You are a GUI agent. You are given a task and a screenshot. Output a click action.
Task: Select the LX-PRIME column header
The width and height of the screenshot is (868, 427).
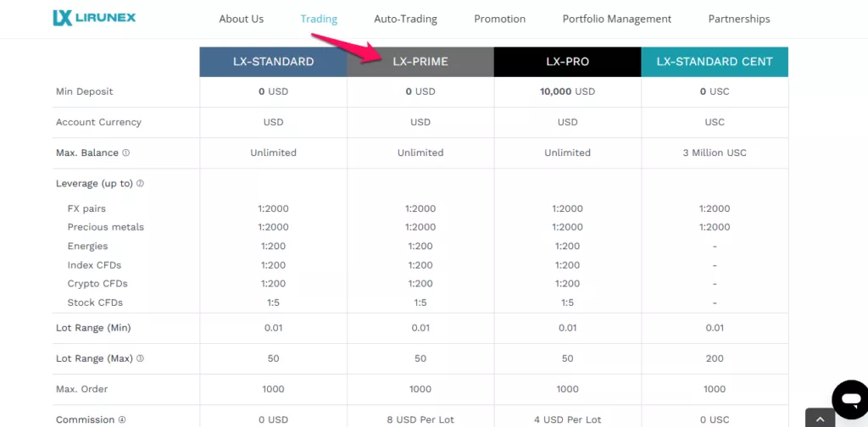coord(420,61)
